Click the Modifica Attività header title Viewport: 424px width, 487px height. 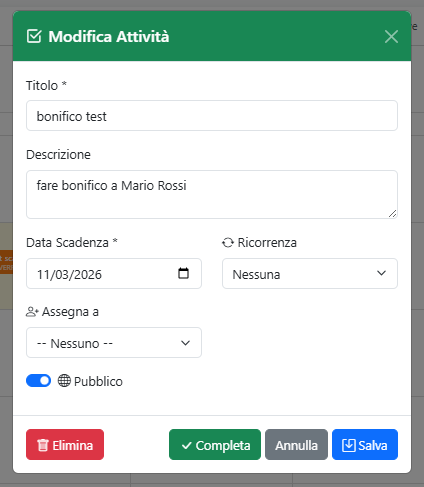(x=109, y=36)
